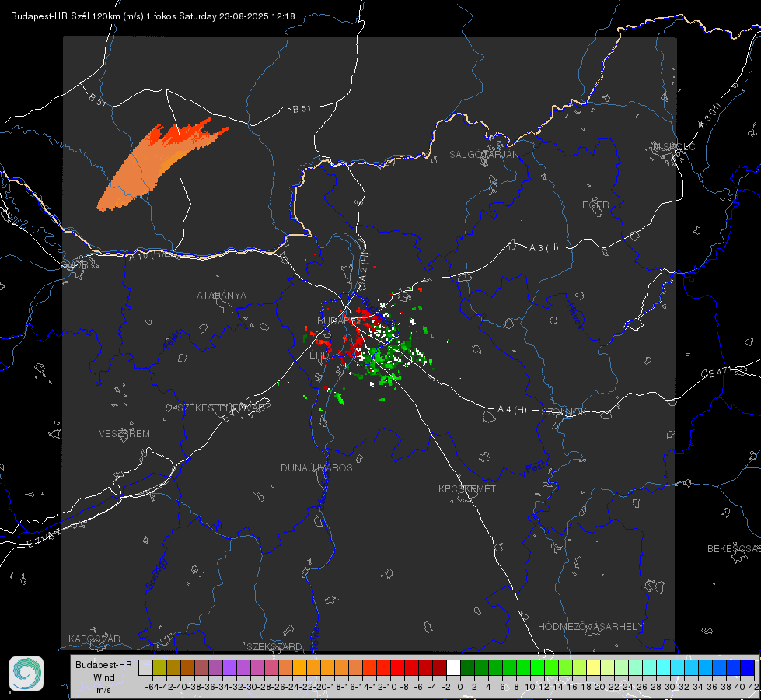Image resolution: width=761 pixels, height=700 pixels.
Task: Click the KAPOSVAR city label
Action: [94, 639]
